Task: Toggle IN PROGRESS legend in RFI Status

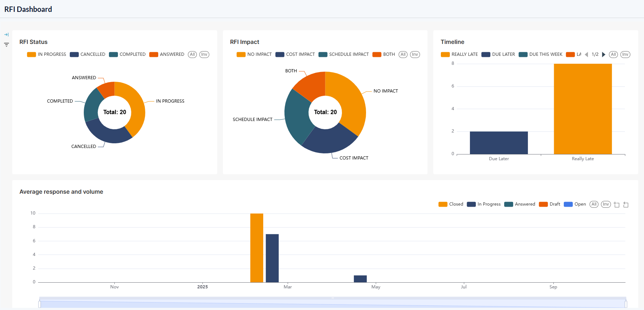Action: (x=47, y=54)
